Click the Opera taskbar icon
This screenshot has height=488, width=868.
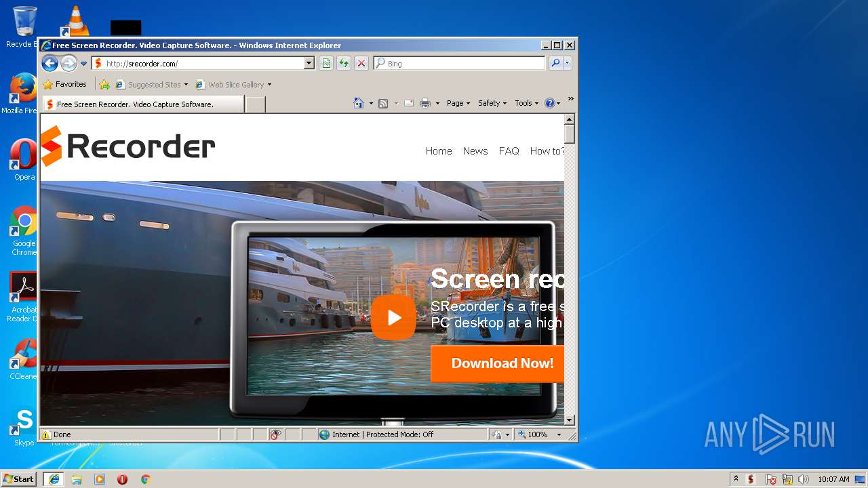[x=123, y=479]
